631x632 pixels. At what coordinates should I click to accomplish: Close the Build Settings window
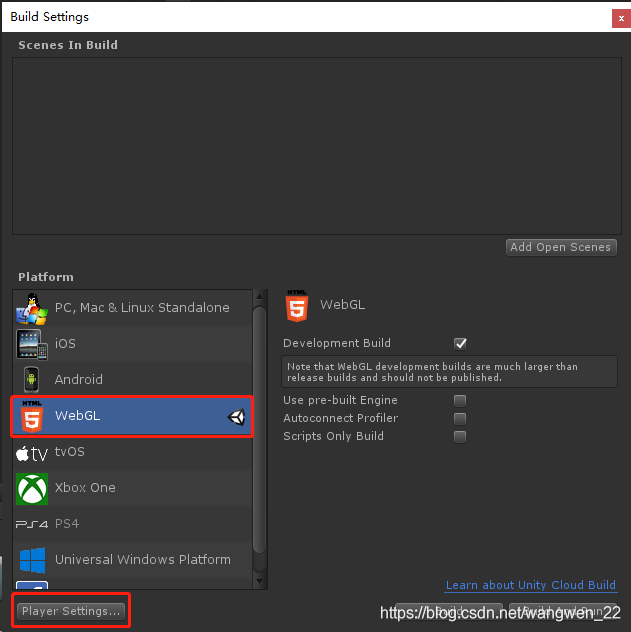pos(621,18)
